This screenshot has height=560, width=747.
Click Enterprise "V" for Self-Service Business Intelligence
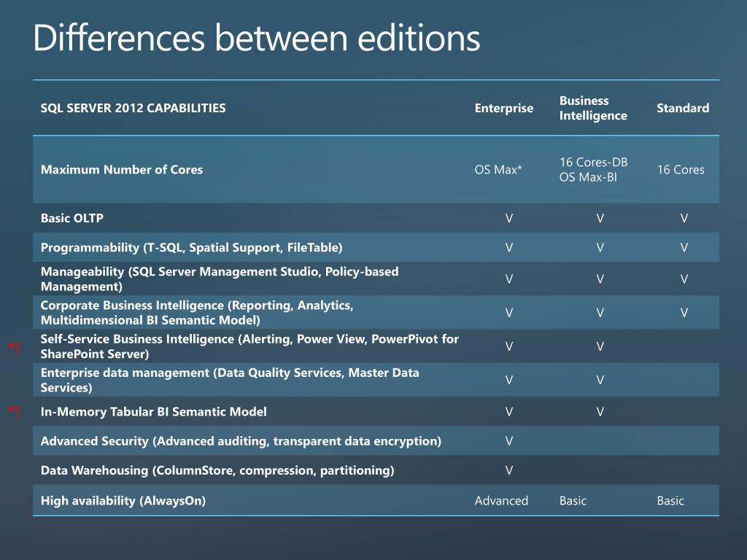tap(509, 346)
